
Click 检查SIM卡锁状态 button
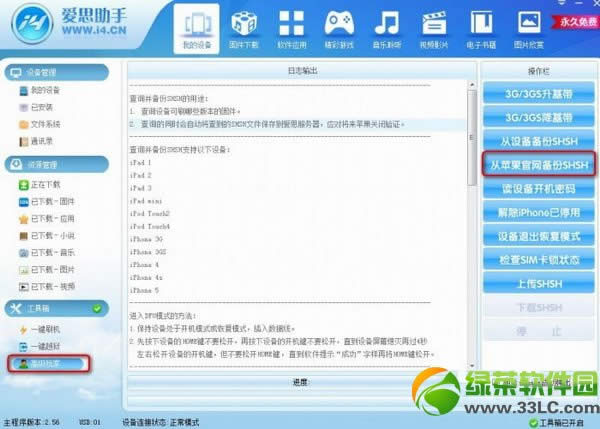coord(539,260)
